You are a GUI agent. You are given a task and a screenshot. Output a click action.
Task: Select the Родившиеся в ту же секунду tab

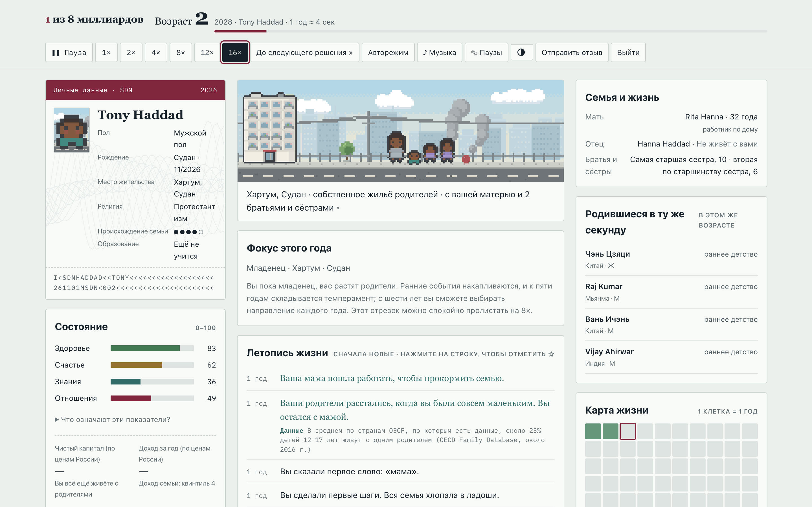click(x=635, y=222)
